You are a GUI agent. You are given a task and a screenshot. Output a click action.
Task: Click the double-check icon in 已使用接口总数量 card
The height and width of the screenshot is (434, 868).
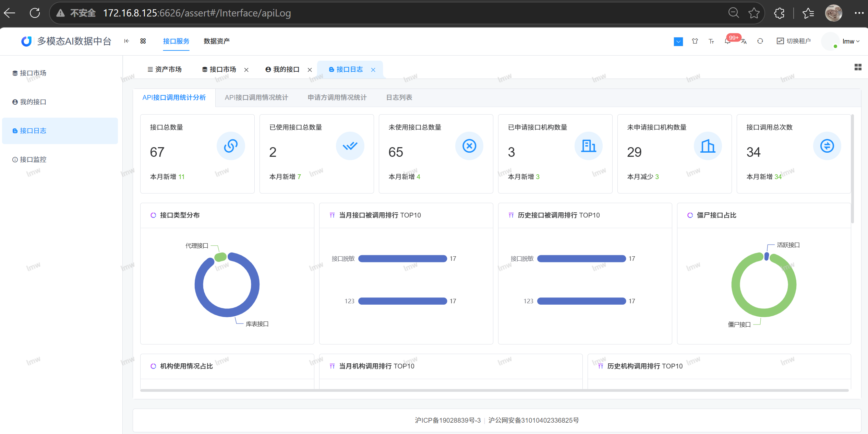(x=350, y=146)
